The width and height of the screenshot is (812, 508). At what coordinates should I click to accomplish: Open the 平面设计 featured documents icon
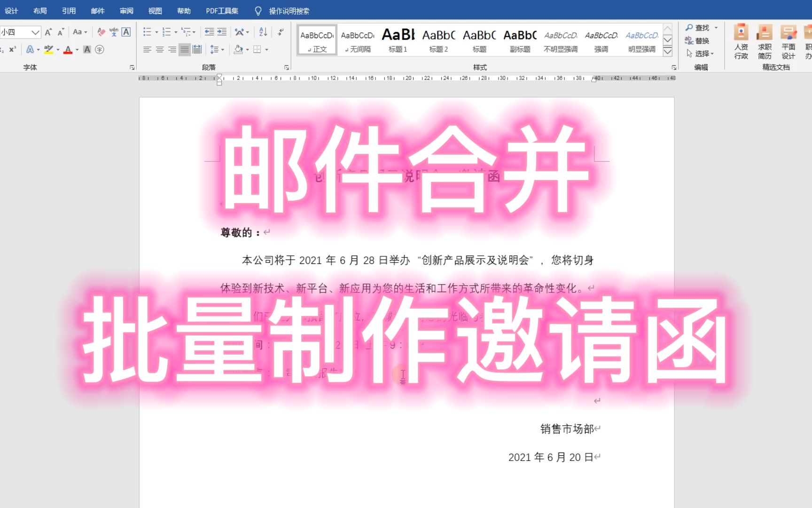[788, 41]
